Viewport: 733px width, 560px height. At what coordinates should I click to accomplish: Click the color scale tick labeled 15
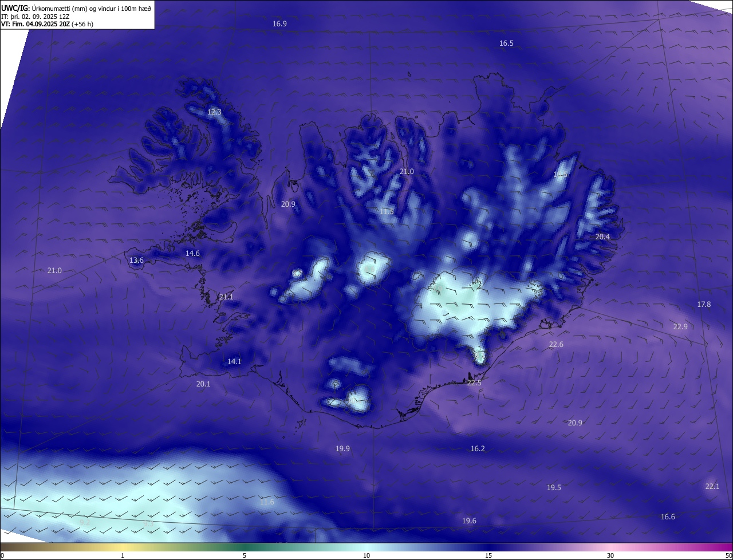coord(488,556)
